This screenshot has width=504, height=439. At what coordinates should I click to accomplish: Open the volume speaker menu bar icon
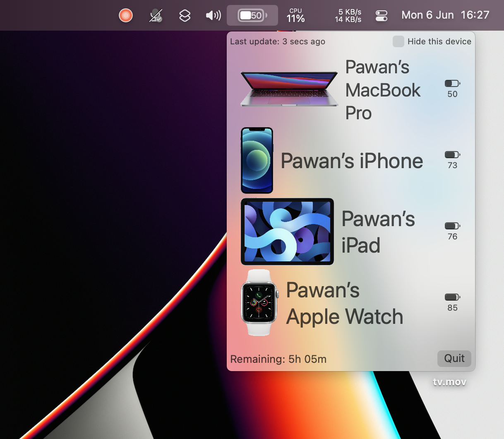click(214, 16)
